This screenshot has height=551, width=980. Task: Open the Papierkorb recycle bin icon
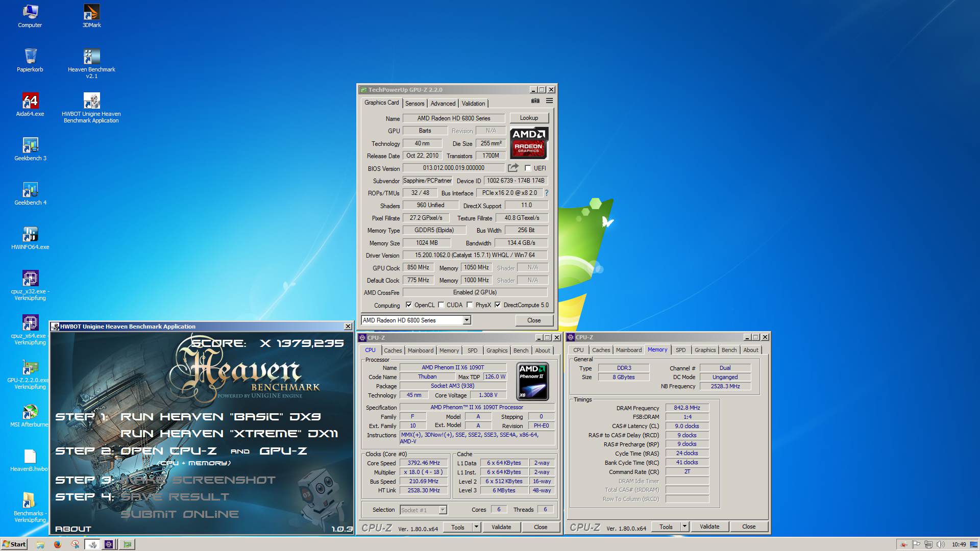30,60
